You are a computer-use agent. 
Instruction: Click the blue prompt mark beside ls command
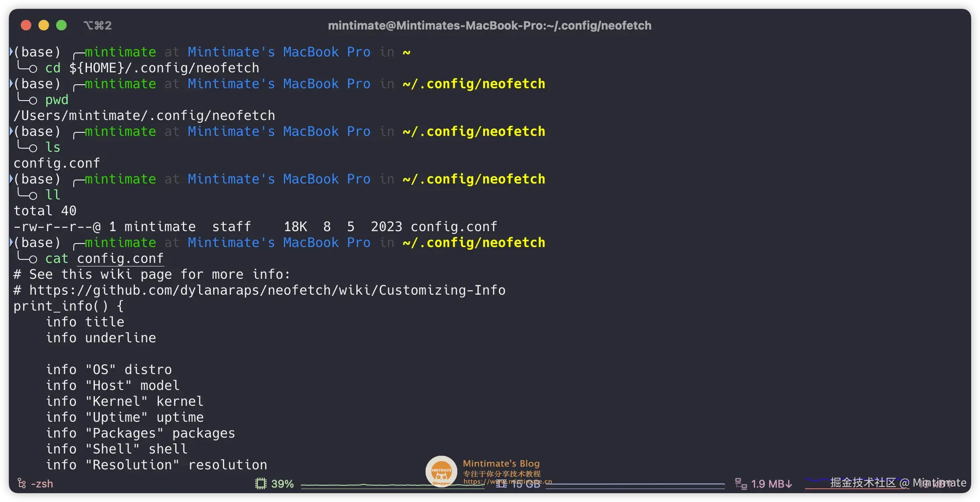click(11, 131)
